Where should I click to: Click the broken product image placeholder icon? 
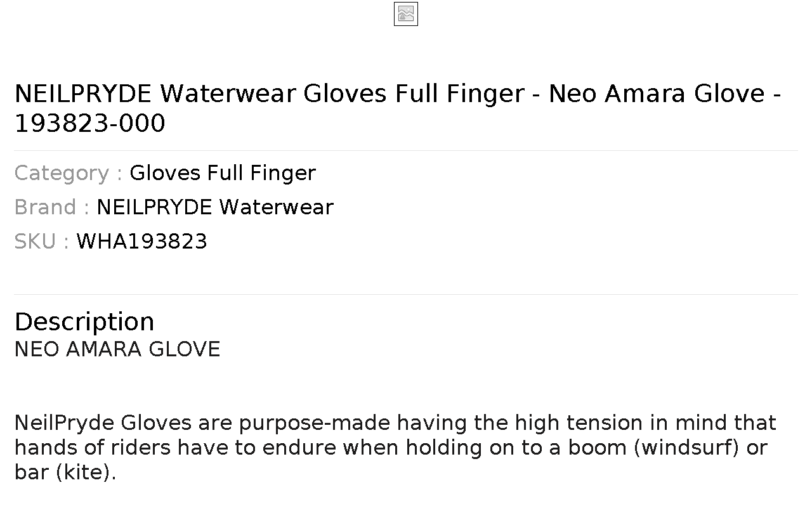click(405, 14)
